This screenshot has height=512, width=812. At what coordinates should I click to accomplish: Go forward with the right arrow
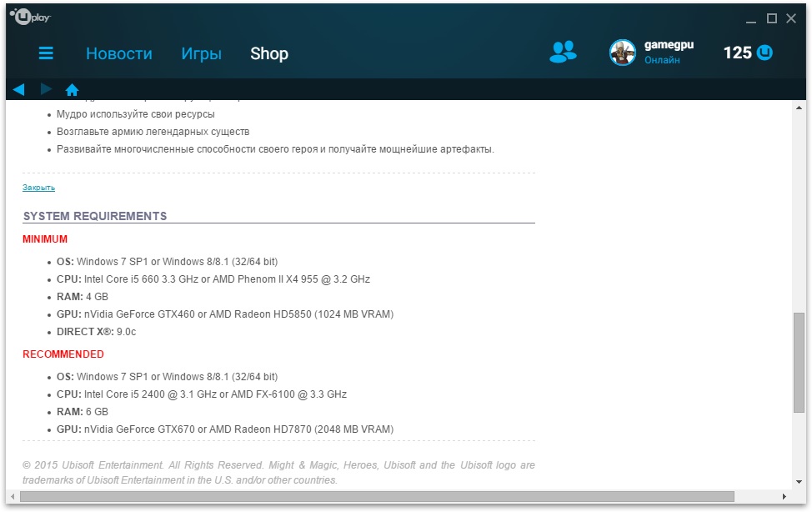click(x=46, y=89)
